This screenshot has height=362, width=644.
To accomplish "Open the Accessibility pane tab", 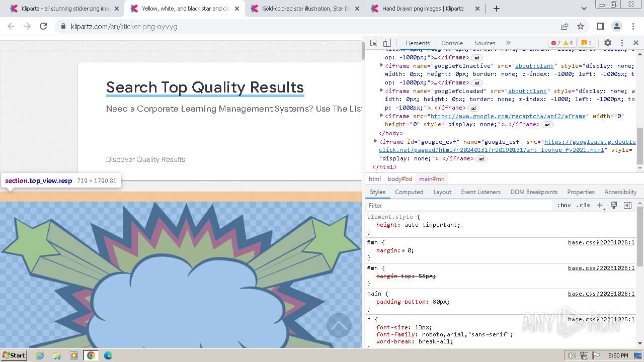I will (620, 192).
